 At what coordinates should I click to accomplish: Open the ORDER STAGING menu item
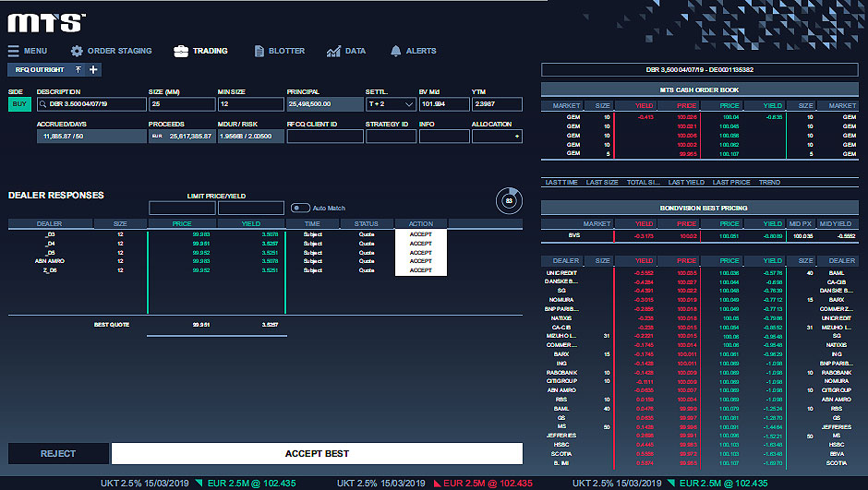(x=119, y=51)
